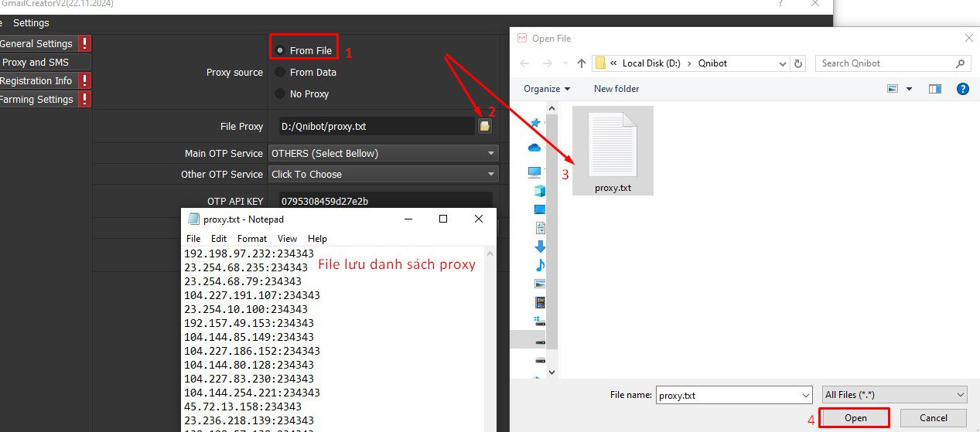980x432 pixels.
Task: Select the Pictures icon in sidebar
Action: (540, 284)
